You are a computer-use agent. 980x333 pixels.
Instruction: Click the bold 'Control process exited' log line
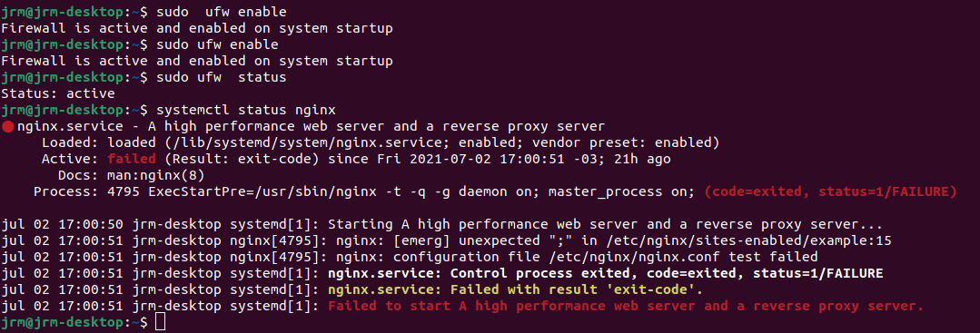[x=605, y=274]
